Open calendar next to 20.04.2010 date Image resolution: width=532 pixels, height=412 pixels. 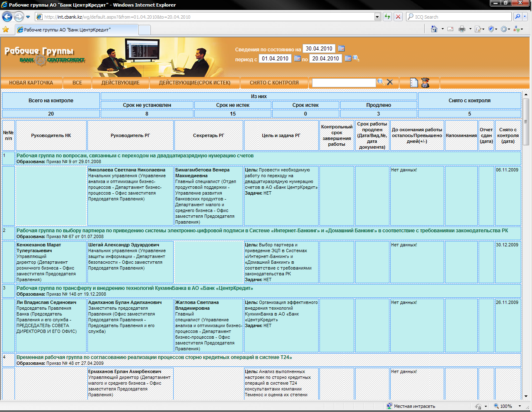coord(348,58)
